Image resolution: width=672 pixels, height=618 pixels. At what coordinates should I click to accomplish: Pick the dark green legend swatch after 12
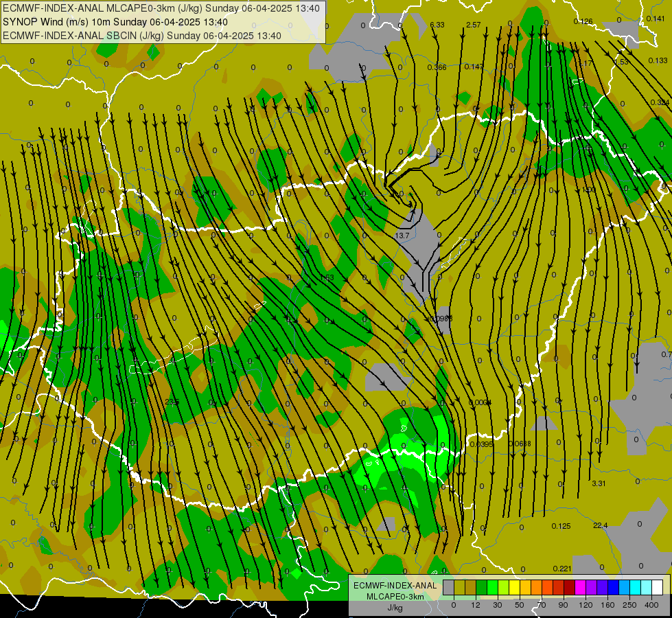(482, 588)
